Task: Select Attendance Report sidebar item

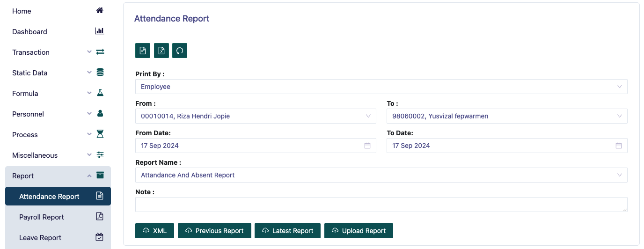Action: pos(49,196)
